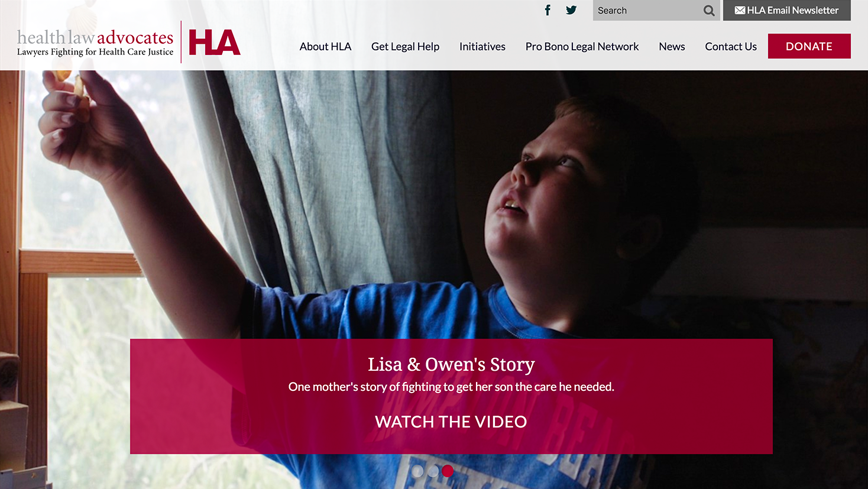Image resolution: width=868 pixels, height=489 pixels.
Task: Click WATCH THE VIDEO link
Action: [451, 422]
